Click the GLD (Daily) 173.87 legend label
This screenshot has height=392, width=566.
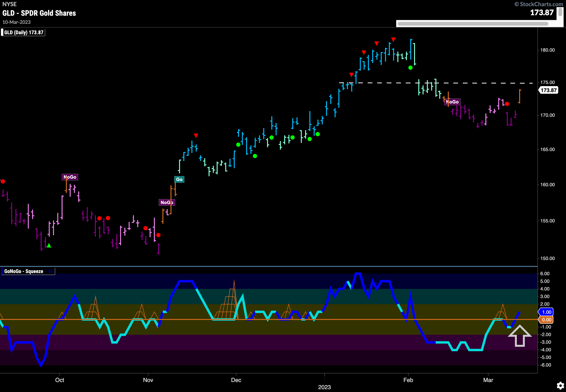click(23, 32)
